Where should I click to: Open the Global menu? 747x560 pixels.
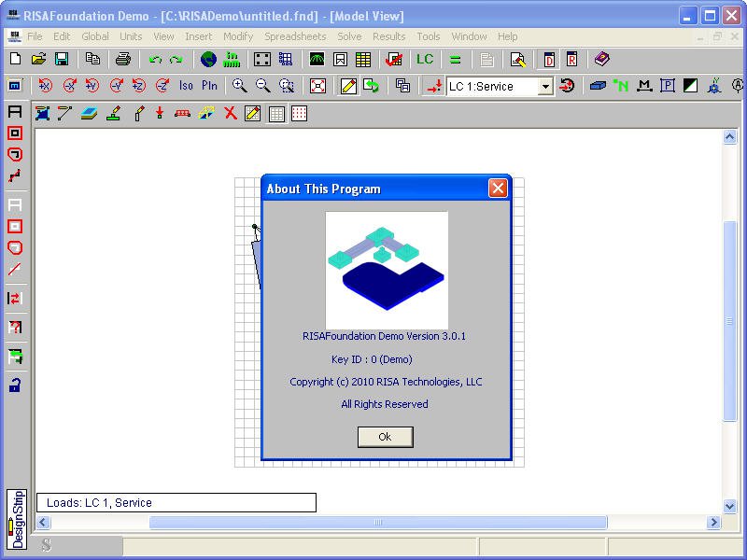(95, 36)
